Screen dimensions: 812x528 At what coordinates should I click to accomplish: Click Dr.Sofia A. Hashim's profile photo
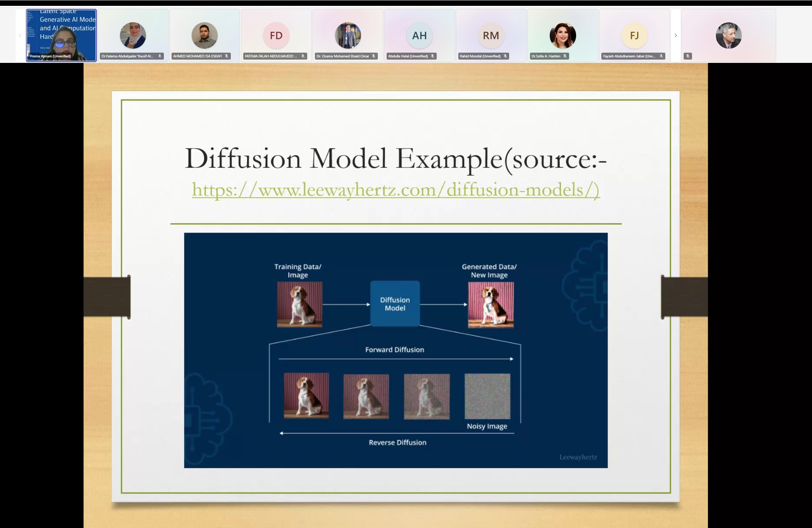tap(563, 35)
